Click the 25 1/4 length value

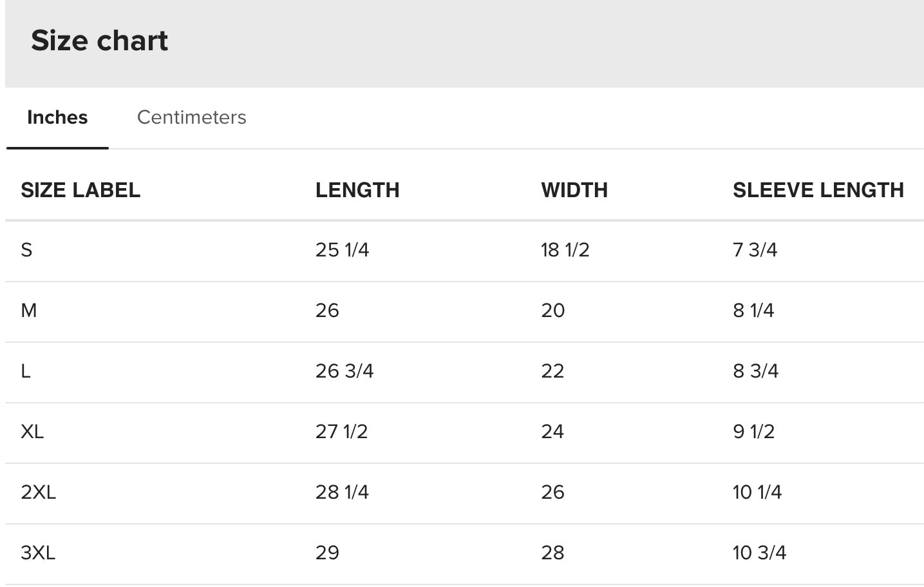(343, 250)
